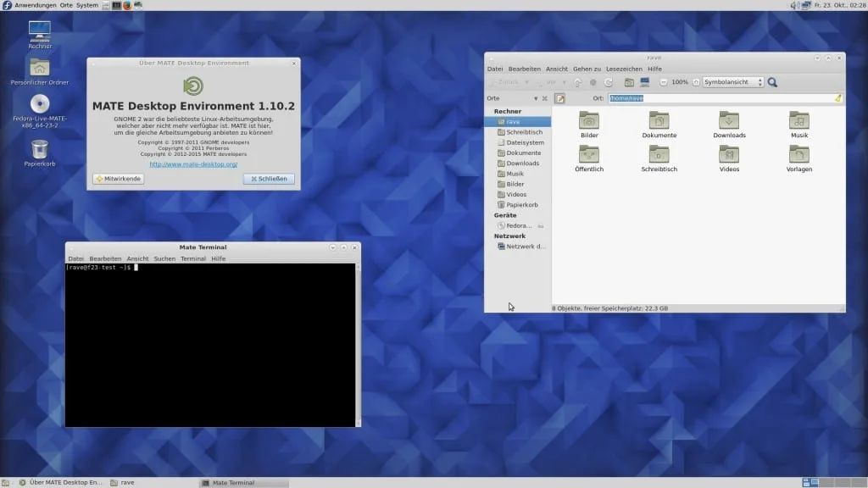This screenshot has height=488, width=868.
Task: Close the Orte side pane
Action: 545,98
